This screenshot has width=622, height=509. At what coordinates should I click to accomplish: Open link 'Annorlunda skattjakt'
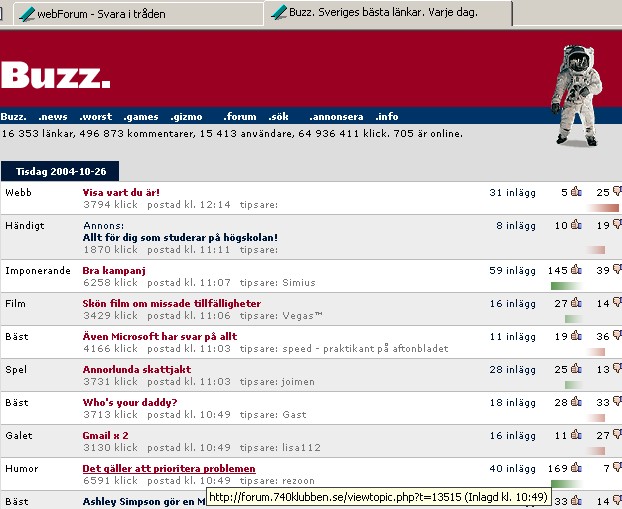click(137, 369)
